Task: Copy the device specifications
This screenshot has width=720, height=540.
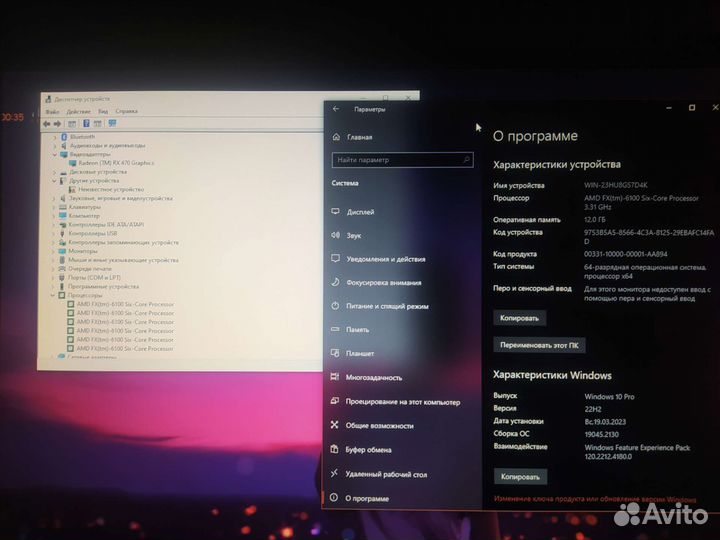Action: click(520, 318)
